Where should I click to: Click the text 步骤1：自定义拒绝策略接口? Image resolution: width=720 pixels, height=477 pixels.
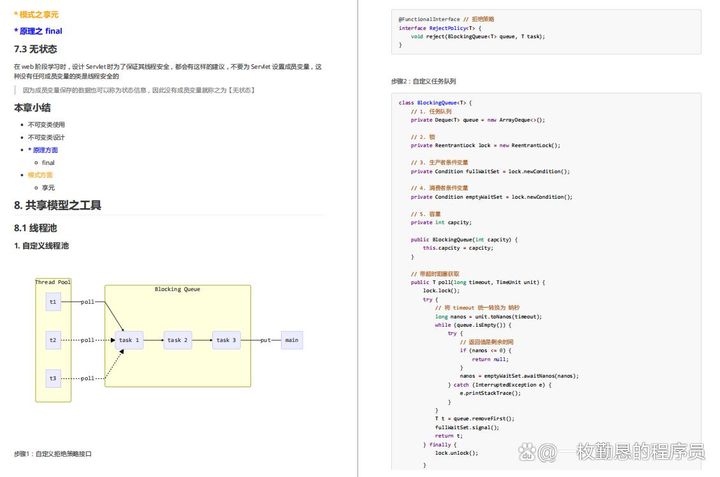click(52, 454)
